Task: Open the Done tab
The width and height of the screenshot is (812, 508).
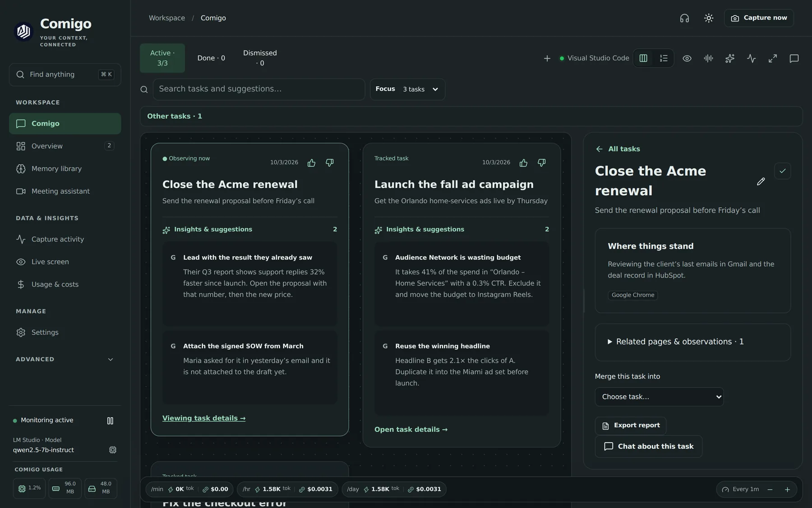Action: [x=211, y=58]
